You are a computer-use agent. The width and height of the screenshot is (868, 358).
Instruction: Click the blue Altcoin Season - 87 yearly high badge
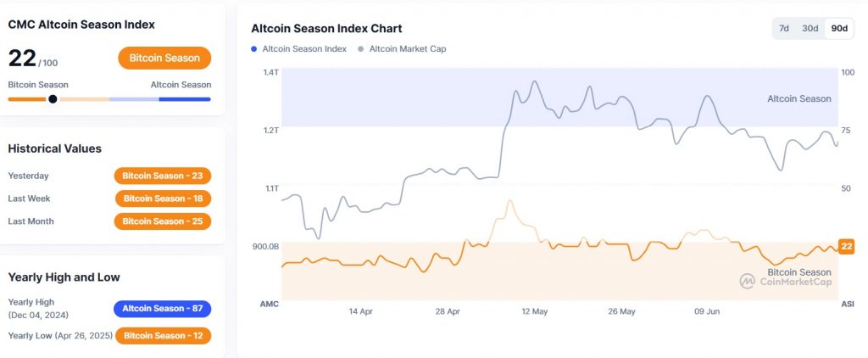tap(163, 309)
